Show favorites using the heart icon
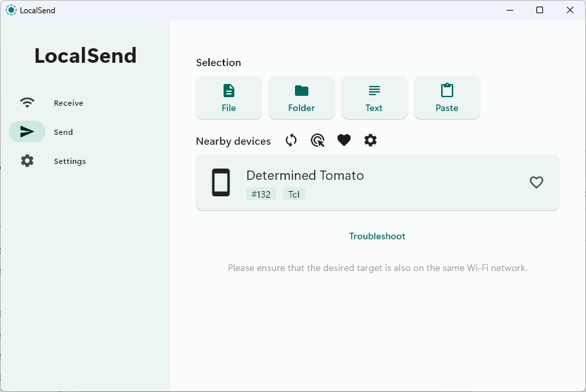 344,140
